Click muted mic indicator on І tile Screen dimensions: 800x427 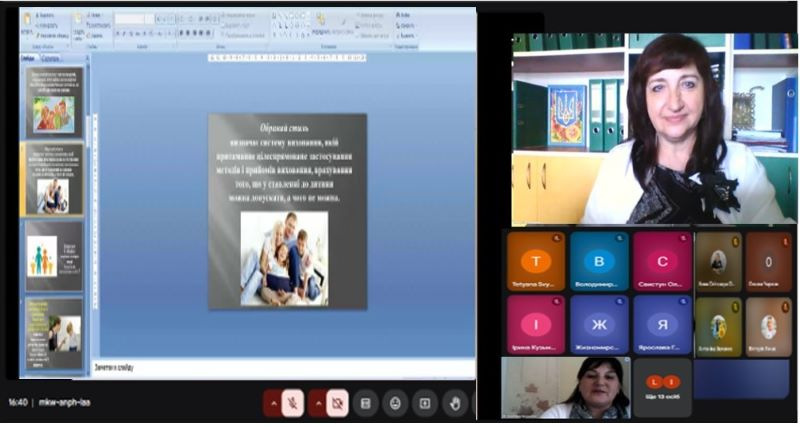(557, 301)
